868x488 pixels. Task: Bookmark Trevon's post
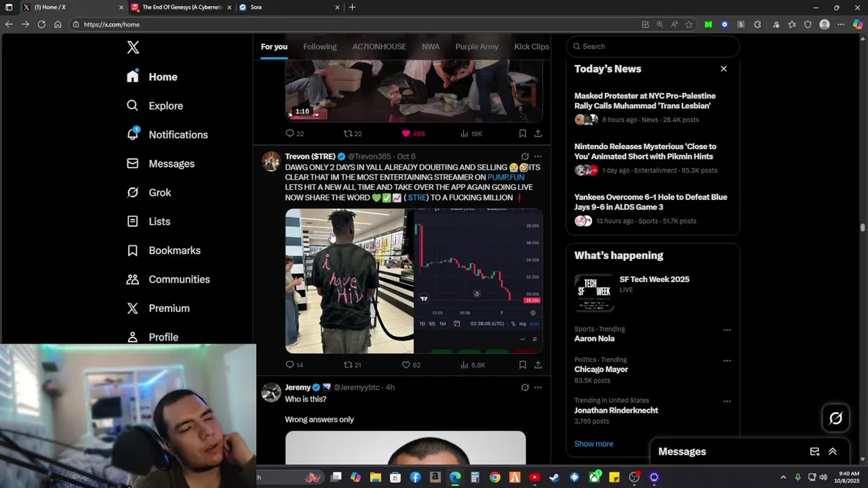[x=522, y=365]
